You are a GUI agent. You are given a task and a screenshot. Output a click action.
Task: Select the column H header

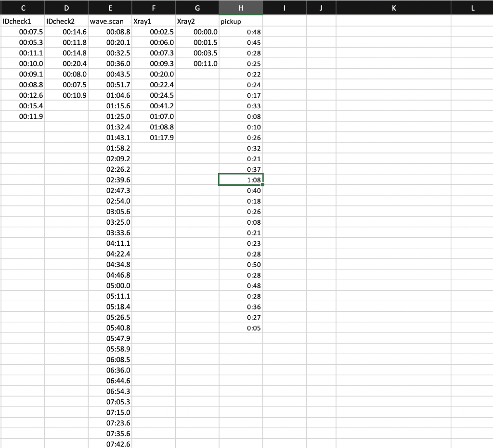tap(241, 7)
